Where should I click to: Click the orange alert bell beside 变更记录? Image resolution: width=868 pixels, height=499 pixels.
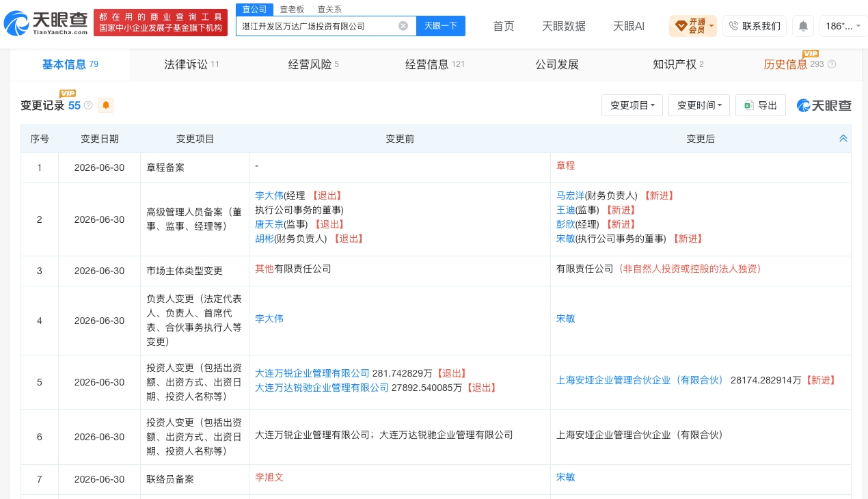pyautogui.click(x=106, y=105)
